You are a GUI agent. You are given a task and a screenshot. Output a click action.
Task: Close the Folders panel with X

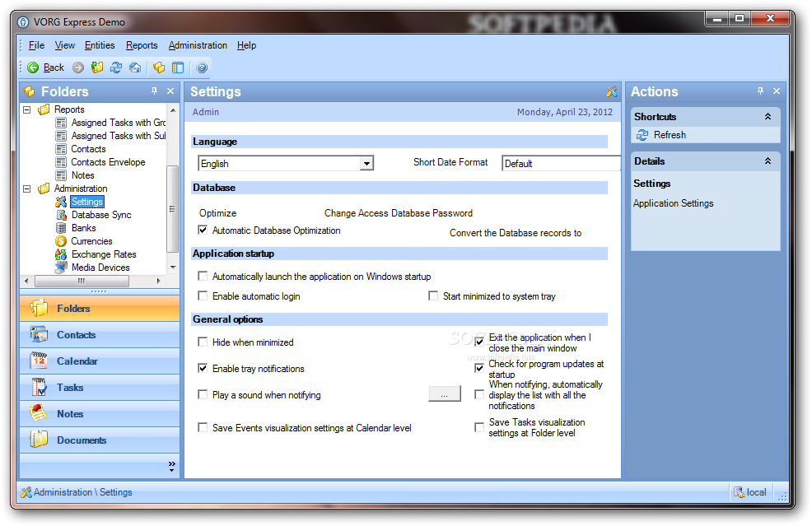[170, 91]
